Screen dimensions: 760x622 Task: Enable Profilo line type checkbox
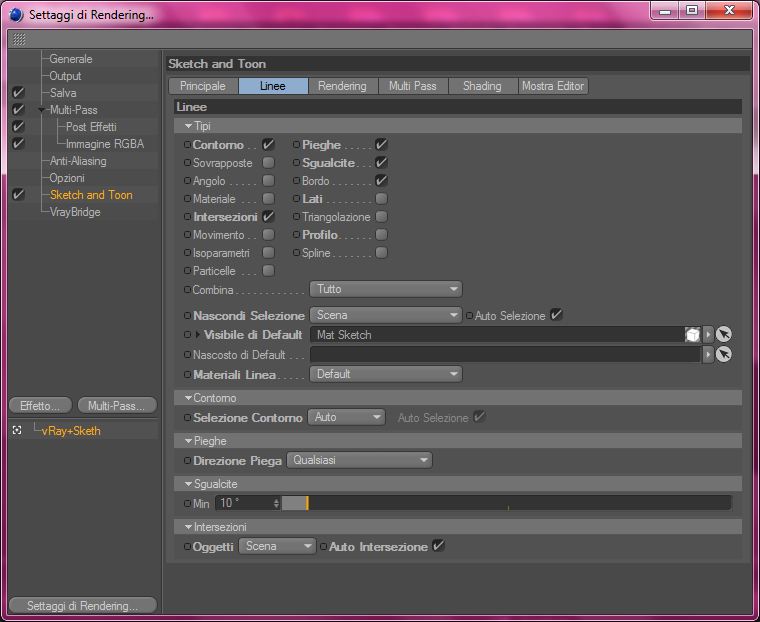click(381, 234)
